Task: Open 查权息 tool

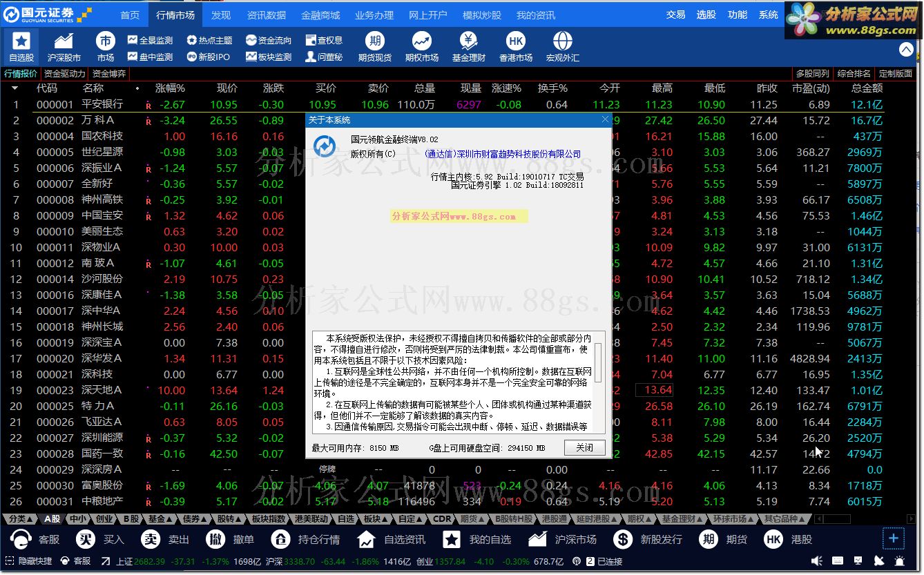Action: (325, 41)
